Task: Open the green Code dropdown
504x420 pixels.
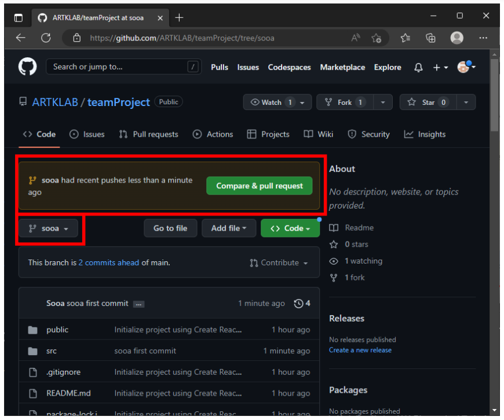Action: pyautogui.click(x=290, y=228)
